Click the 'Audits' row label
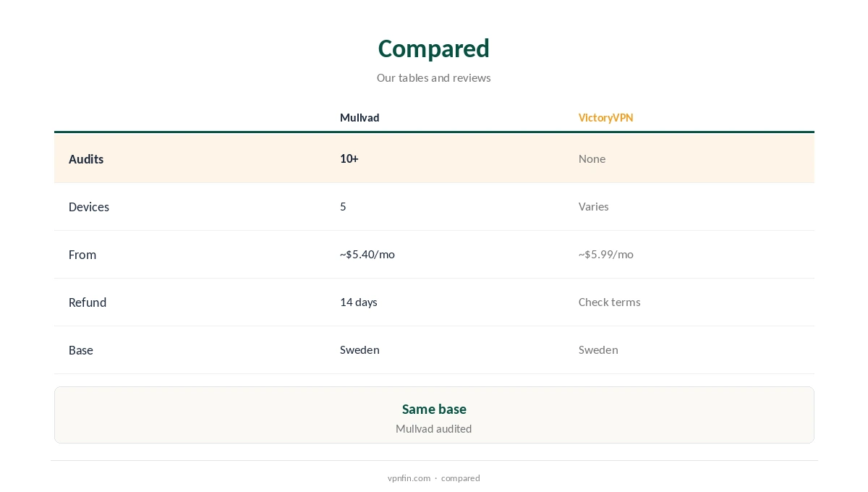The image size is (868, 492). (86, 159)
